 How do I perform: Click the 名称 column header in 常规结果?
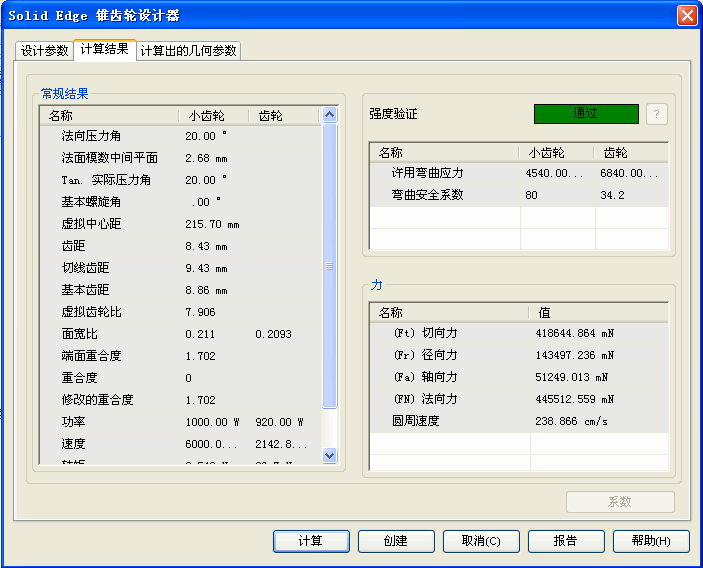(x=108, y=116)
